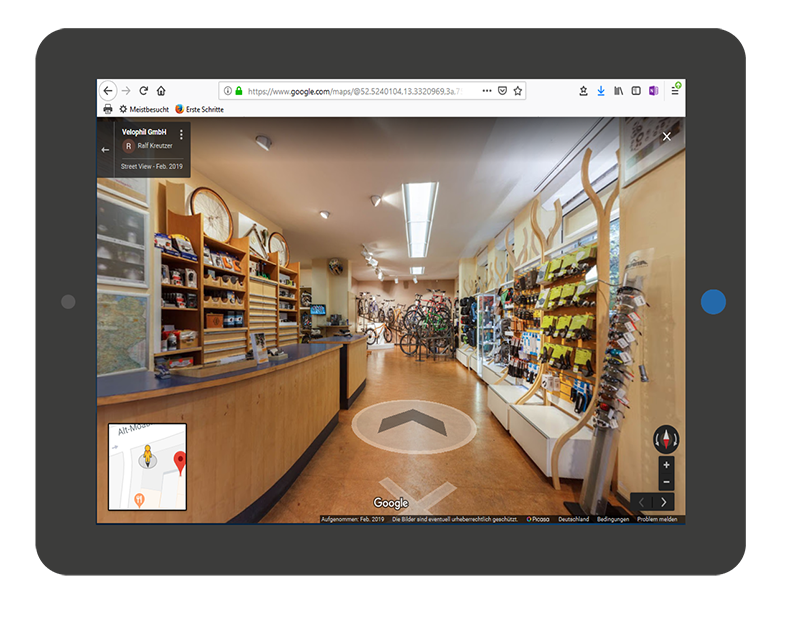
Task: Open the three-dot menu next to Velophil GmbH
Action: pos(181,134)
